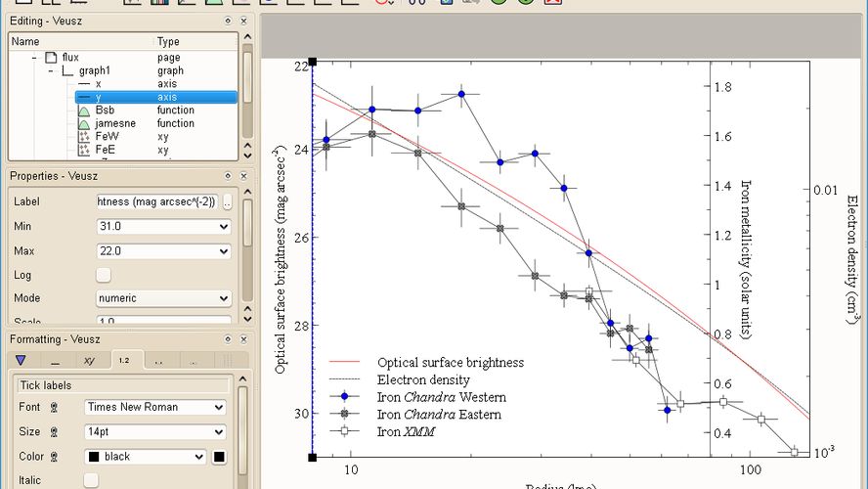Click the ellipsis button next to Label field

(x=227, y=202)
